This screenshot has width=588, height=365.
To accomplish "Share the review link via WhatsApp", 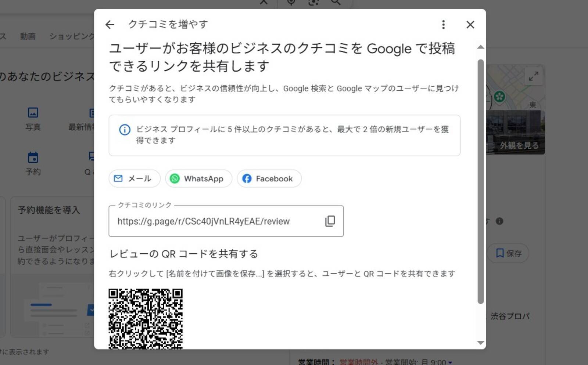I will (198, 178).
